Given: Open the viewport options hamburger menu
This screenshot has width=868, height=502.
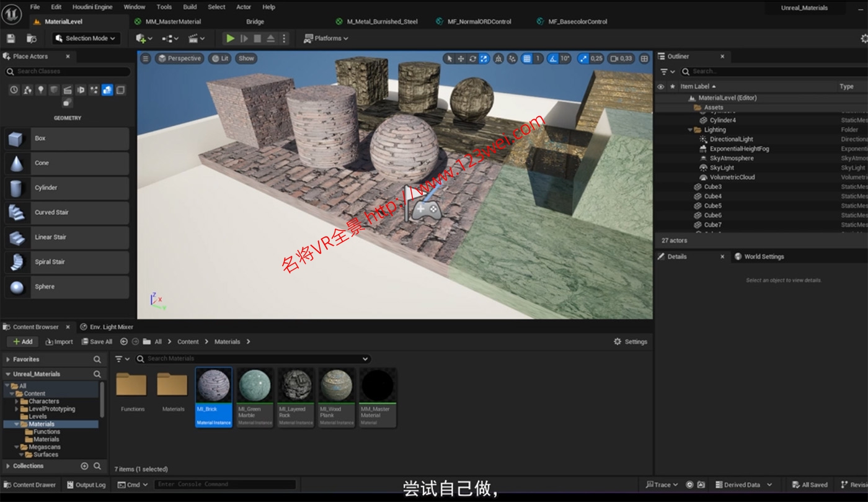Looking at the screenshot, I should click(145, 58).
